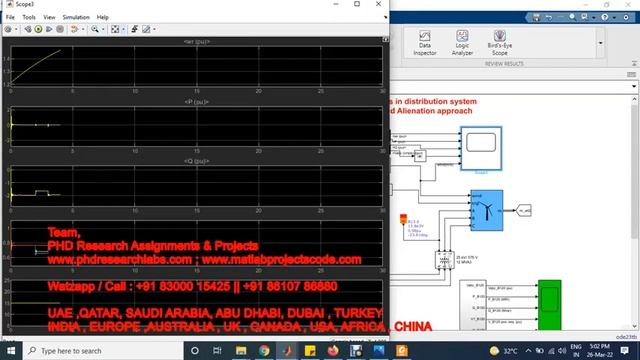
Task: Click the favorites monitor icon in Simulink quick access
Action: [584, 17]
